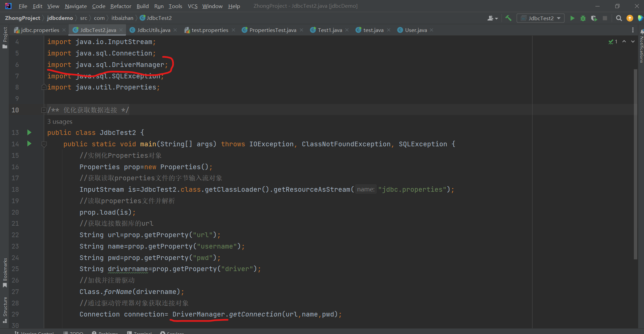Click the editor vertical scrollbar thumb
The height and width of the screenshot is (334, 644).
pyautogui.click(x=635, y=164)
